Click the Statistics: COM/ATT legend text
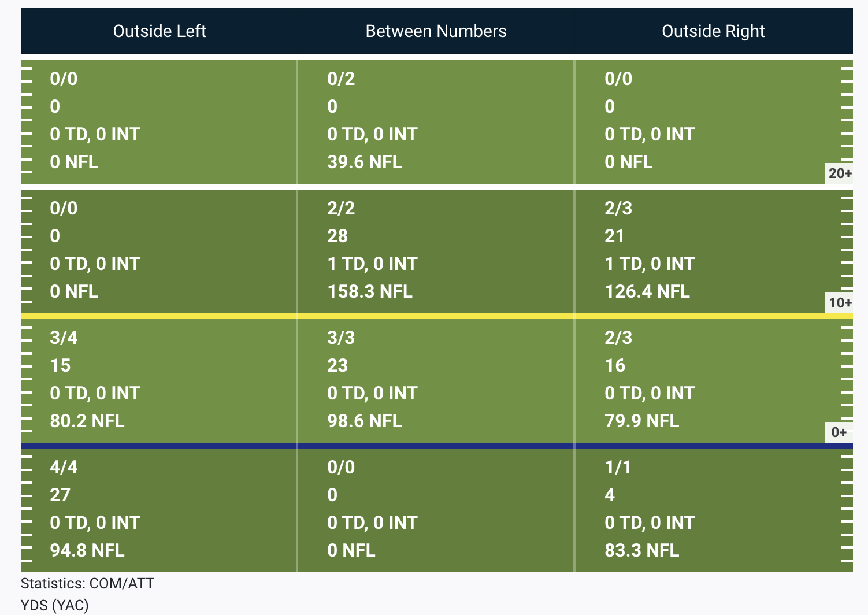The width and height of the screenshot is (868, 615). [x=87, y=583]
